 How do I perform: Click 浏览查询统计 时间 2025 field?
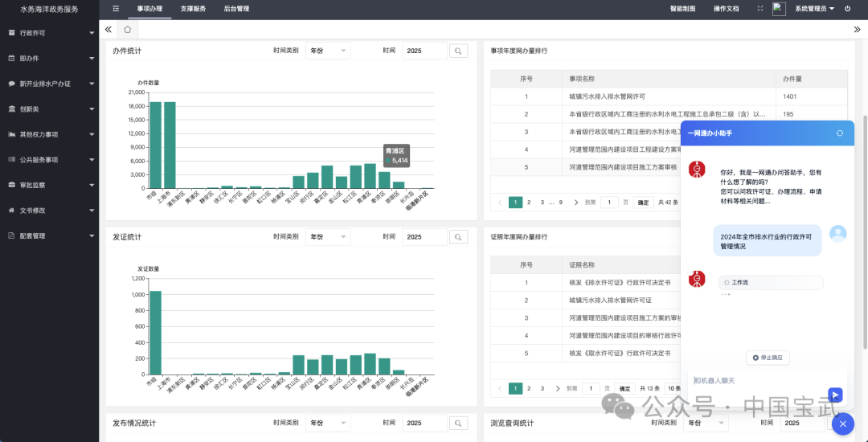tap(803, 424)
